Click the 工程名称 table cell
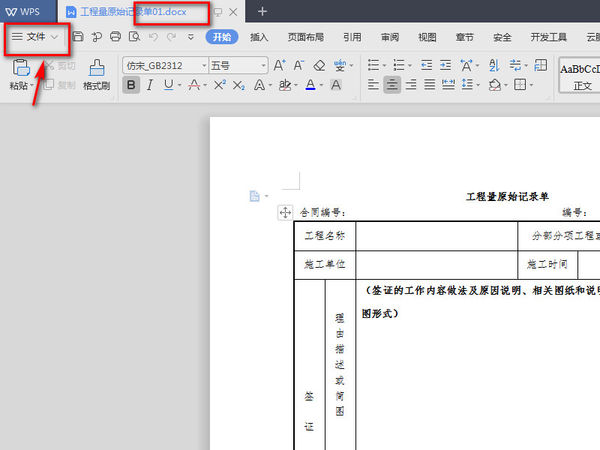This screenshot has width=600, height=450. 325,236
